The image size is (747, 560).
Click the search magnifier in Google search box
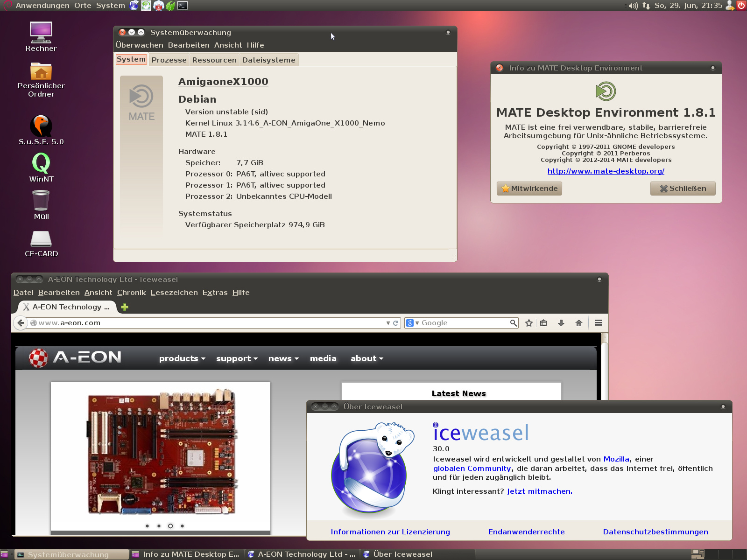pos(514,323)
